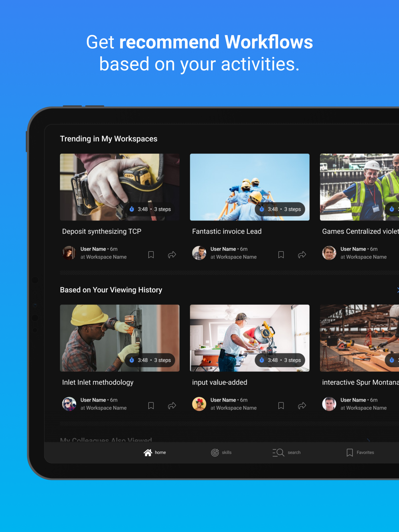Tap Workspace Name under input value-added
This screenshot has height=532, width=399.
pyautogui.click(x=236, y=408)
